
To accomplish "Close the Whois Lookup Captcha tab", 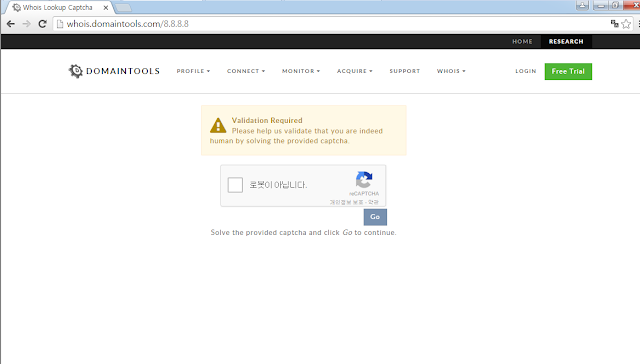I will pos(106,7).
